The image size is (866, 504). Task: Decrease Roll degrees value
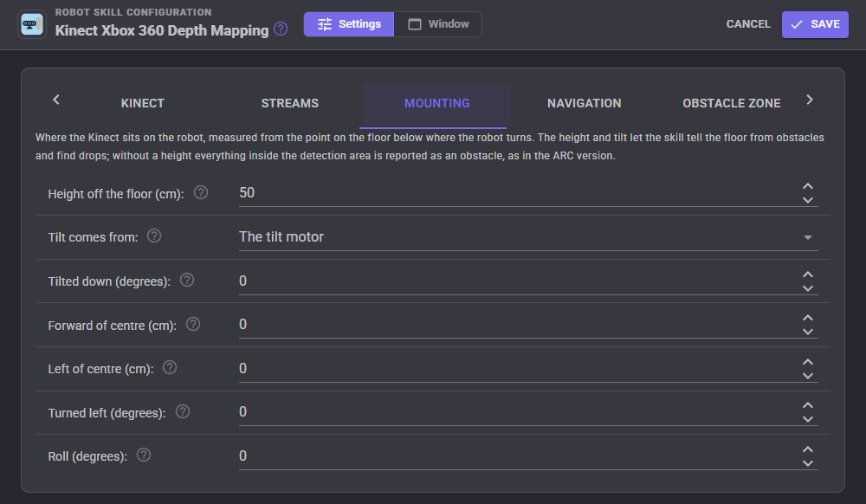coord(807,463)
